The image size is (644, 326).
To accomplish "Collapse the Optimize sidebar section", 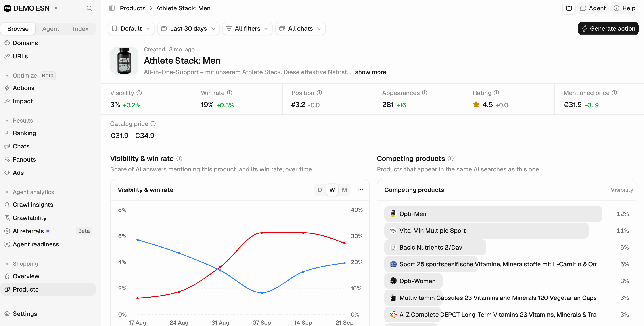I will [7, 76].
